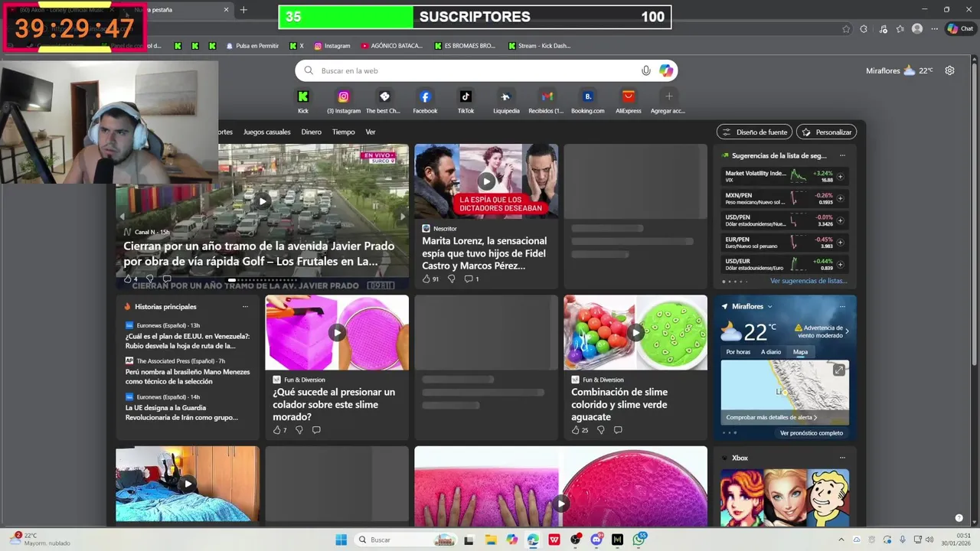The height and width of the screenshot is (551, 980).
Task: Play the Javier Prado traffic video
Action: point(263,201)
